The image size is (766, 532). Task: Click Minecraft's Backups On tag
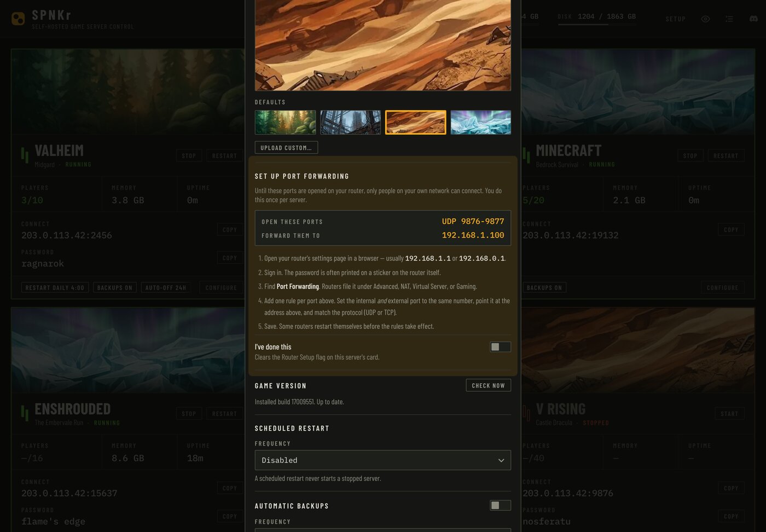tap(544, 288)
